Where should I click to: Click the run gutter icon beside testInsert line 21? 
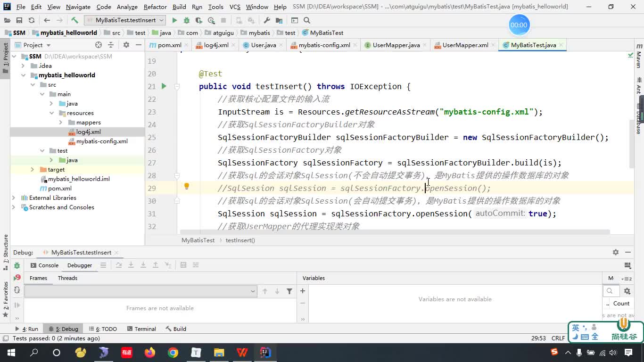point(164,86)
